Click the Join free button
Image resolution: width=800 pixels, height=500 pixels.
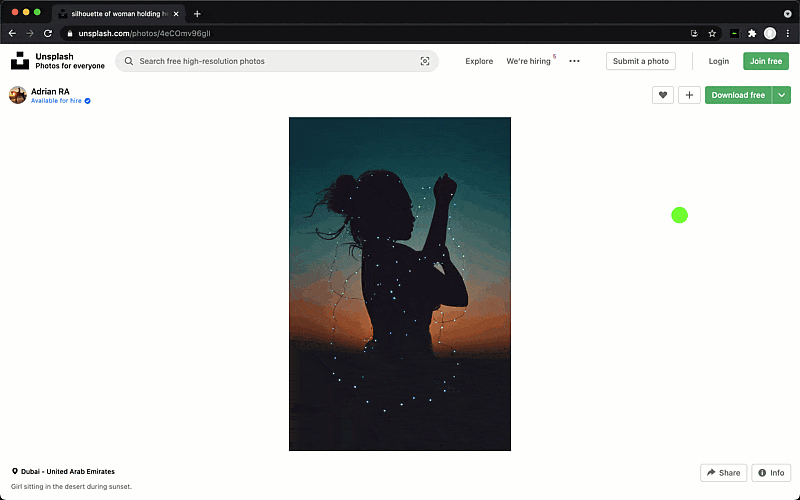(766, 61)
